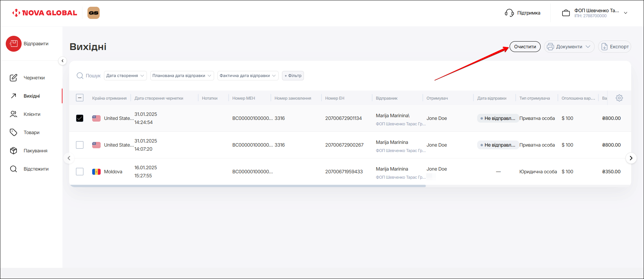Click the horizontal scrollbar under the table
The width and height of the screenshot is (644, 279).
point(247,186)
